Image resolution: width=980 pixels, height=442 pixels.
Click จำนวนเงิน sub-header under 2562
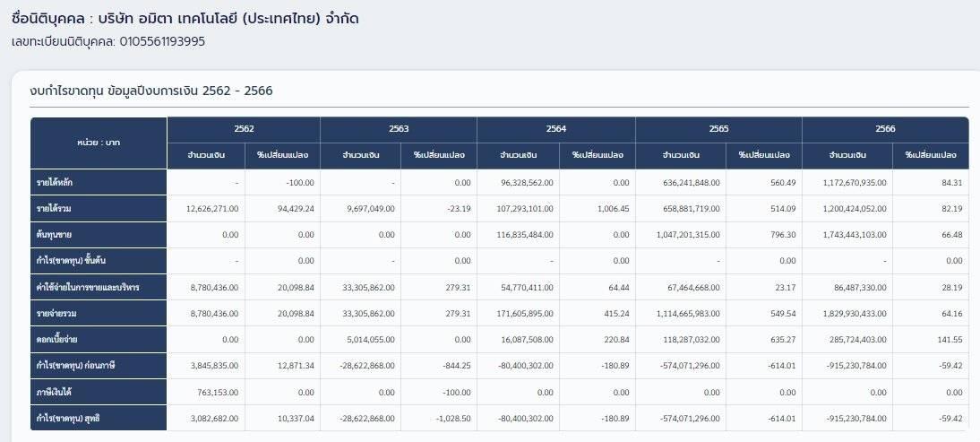206,156
